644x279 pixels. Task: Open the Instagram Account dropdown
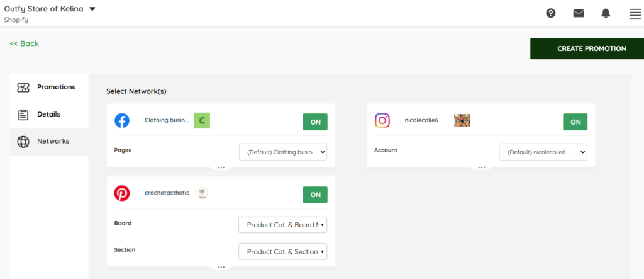tap(543, 152)
